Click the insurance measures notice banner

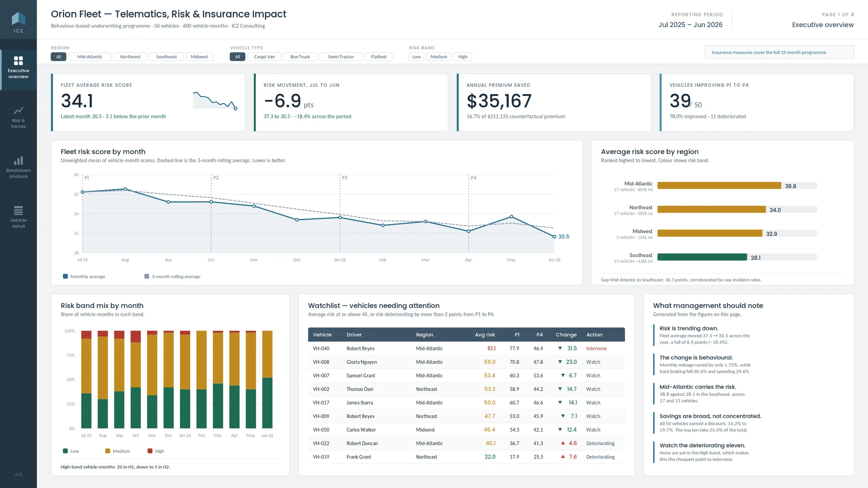(779, 52)
